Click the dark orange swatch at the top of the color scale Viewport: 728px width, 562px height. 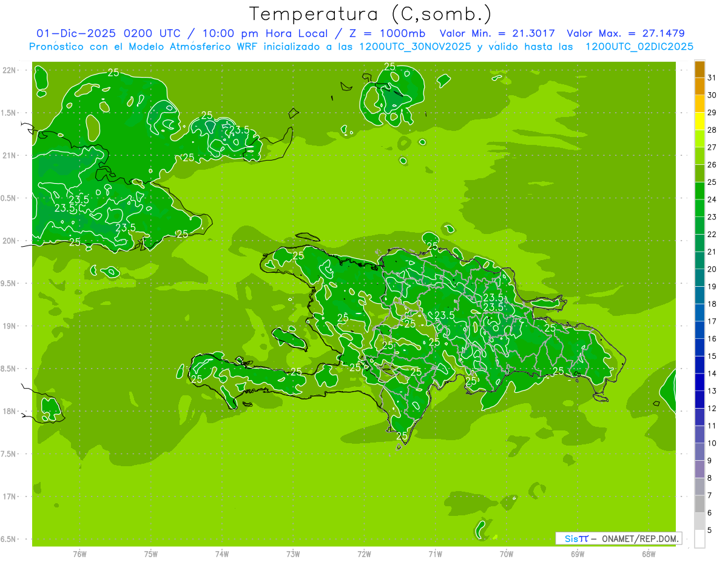click(699, 69)
